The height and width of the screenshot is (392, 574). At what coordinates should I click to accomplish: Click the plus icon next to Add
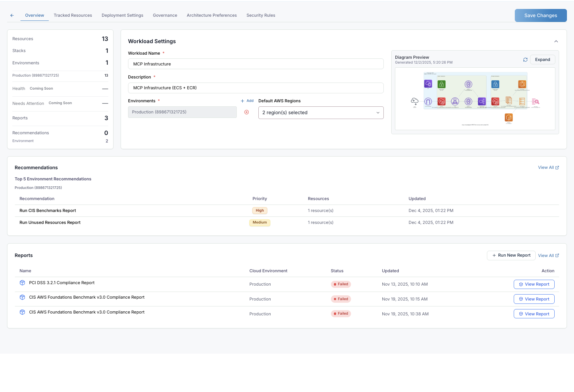click(x=242, y=101)
